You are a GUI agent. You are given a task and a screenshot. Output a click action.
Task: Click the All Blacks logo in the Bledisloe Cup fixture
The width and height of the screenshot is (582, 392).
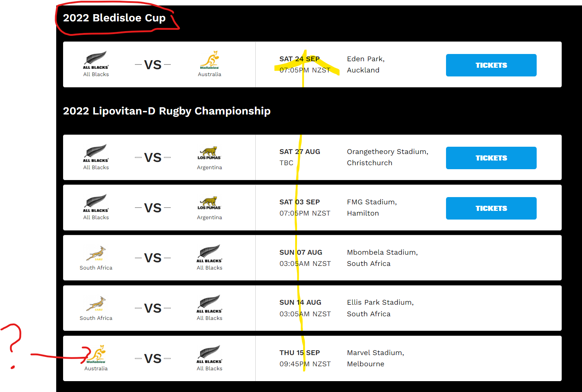(96, 60)
